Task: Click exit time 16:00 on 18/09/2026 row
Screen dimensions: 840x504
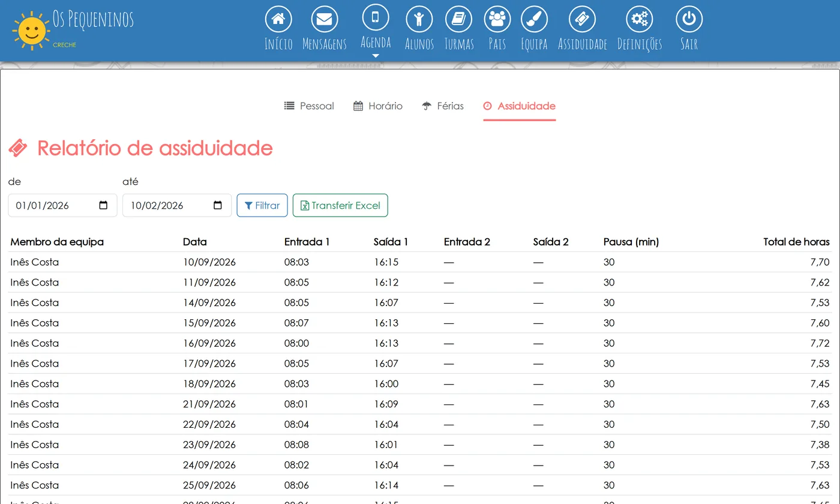Action: [386, 384]
